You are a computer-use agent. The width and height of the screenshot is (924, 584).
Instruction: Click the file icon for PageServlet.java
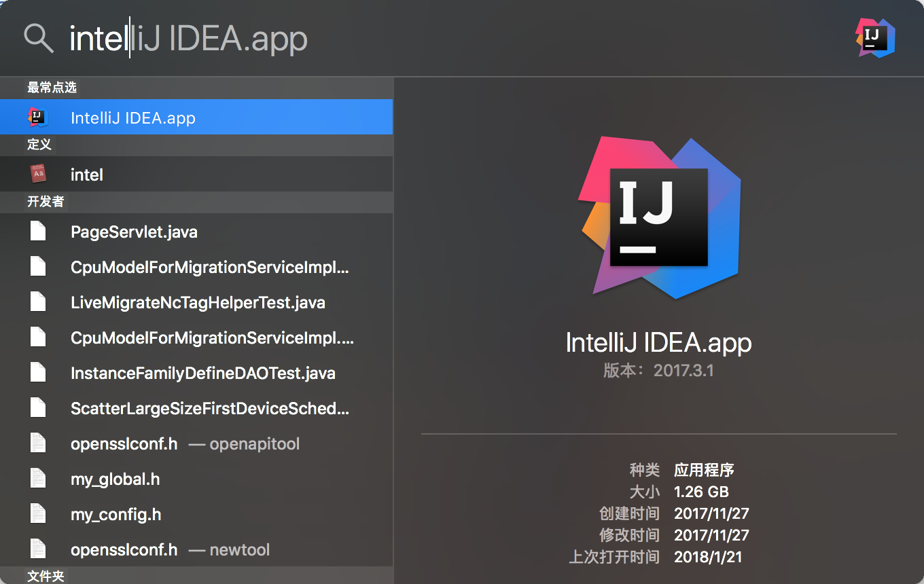pos(38,232)
